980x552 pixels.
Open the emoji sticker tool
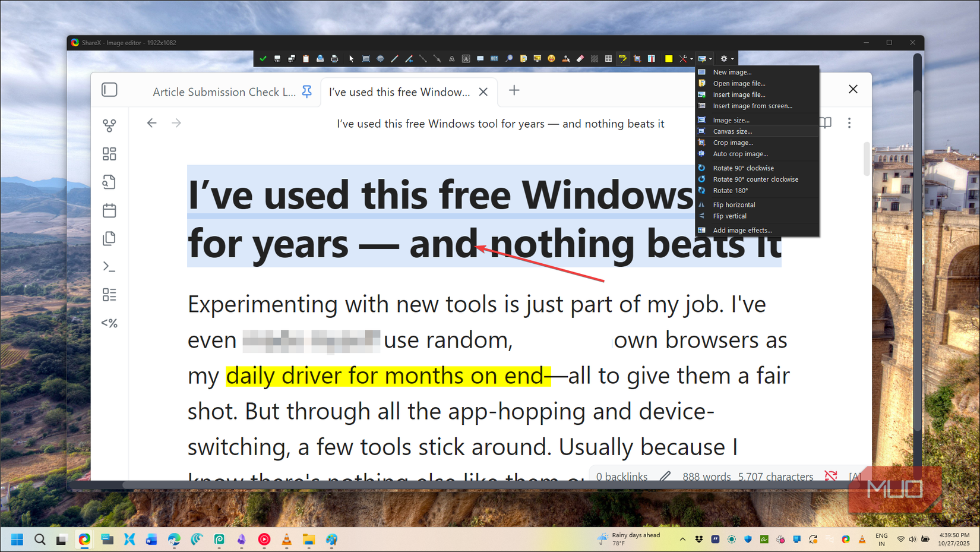click(x=551, y=58)
